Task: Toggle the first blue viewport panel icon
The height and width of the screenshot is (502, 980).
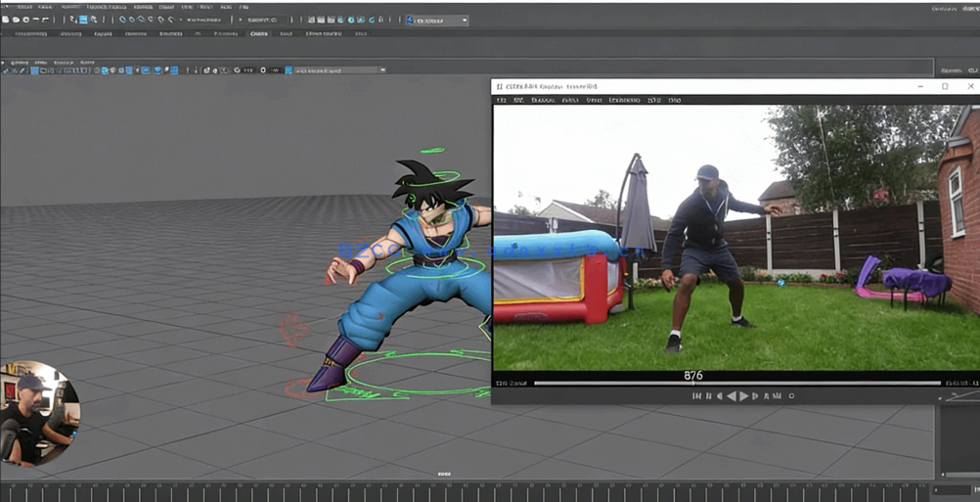Action: (x=35, y=70)
